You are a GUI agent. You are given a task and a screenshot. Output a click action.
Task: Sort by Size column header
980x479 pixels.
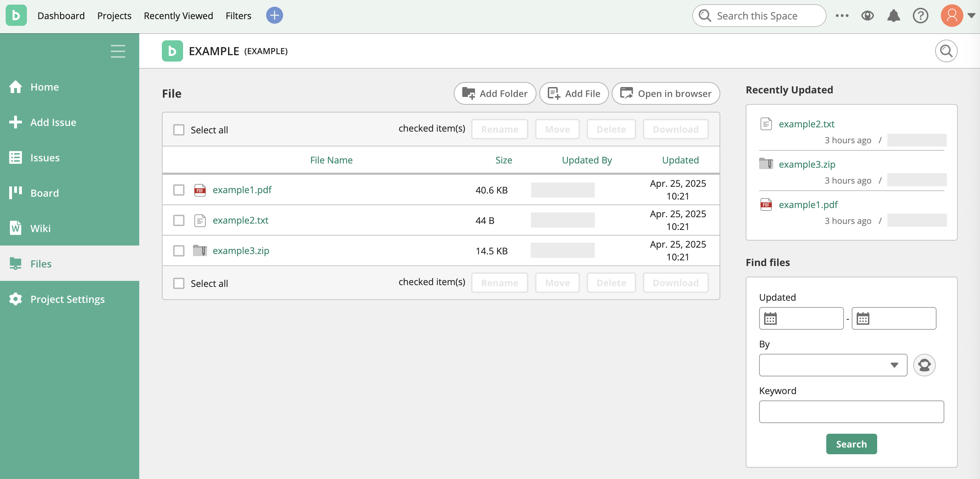click(503, 160)
